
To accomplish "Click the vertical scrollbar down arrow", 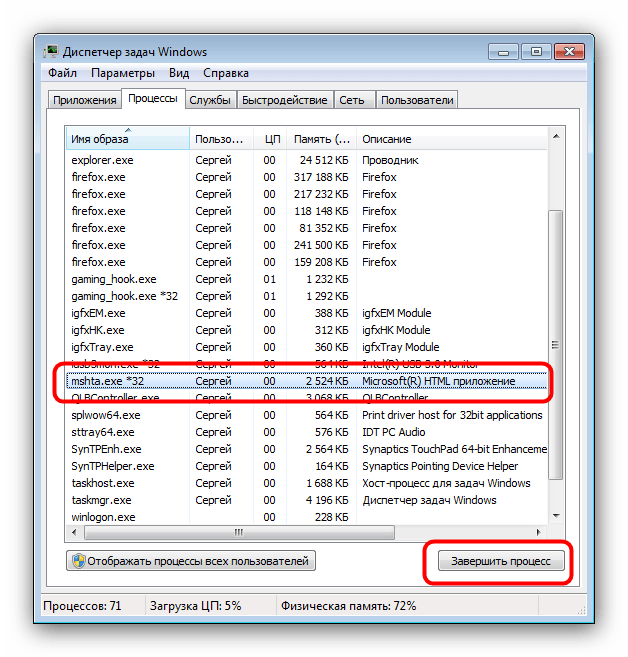I will 556,516.
